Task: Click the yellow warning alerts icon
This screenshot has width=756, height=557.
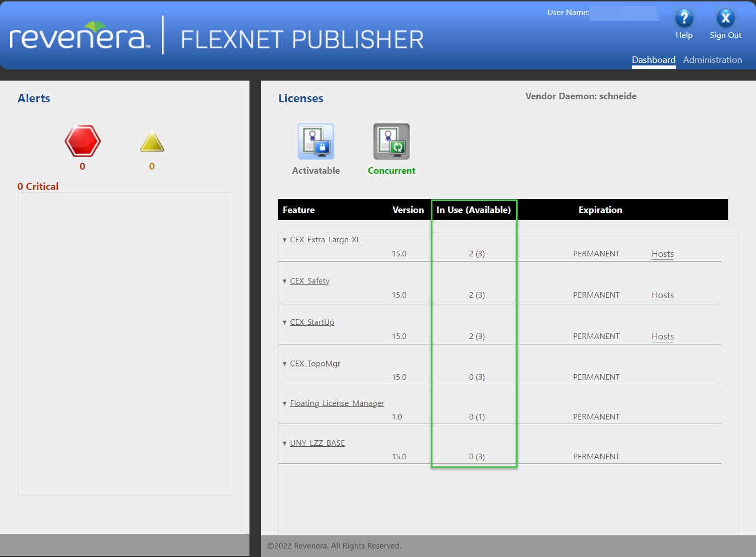Action: click(152, 142)
